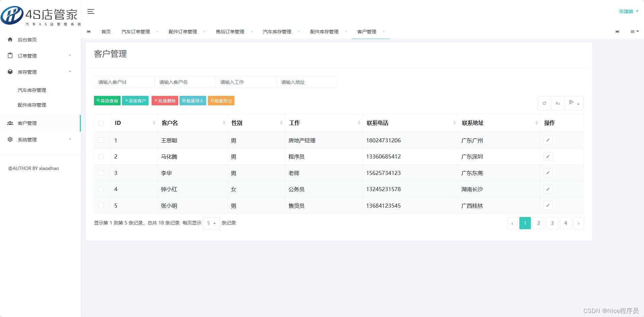Open the page size dropdown showing 5

[212, 223]
